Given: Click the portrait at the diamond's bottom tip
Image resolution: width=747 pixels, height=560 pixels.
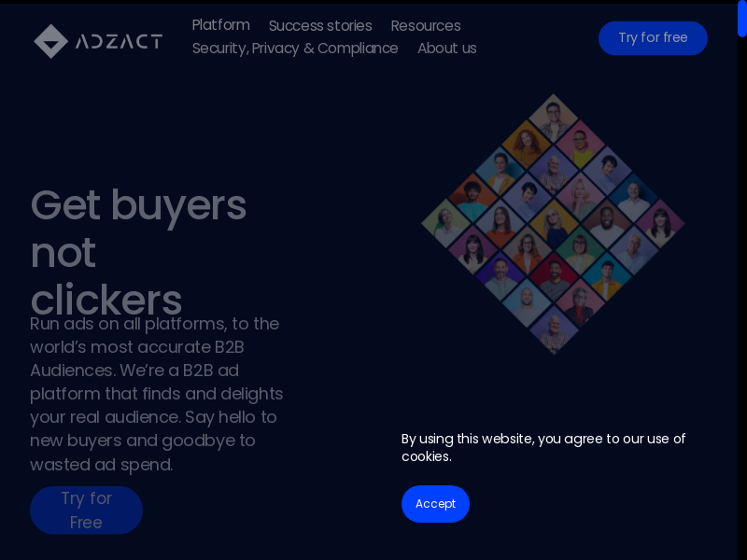Looking at the screenshot, I should [553, 330].
